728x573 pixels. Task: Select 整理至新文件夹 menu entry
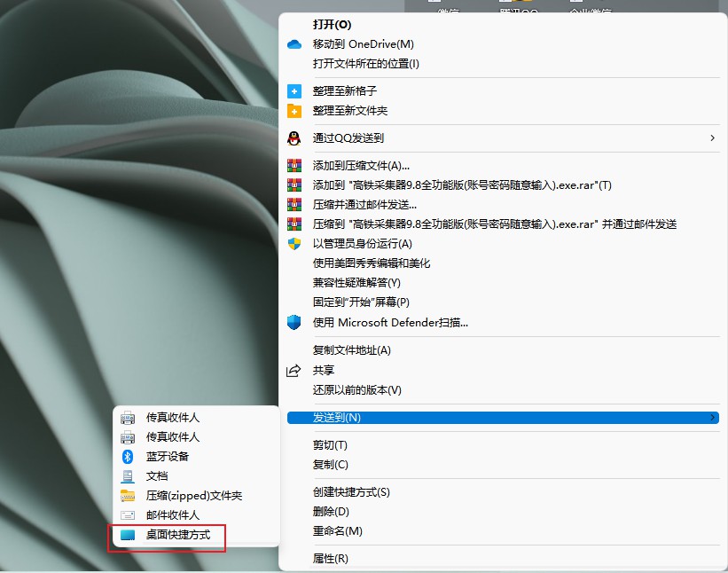(350, 111)
